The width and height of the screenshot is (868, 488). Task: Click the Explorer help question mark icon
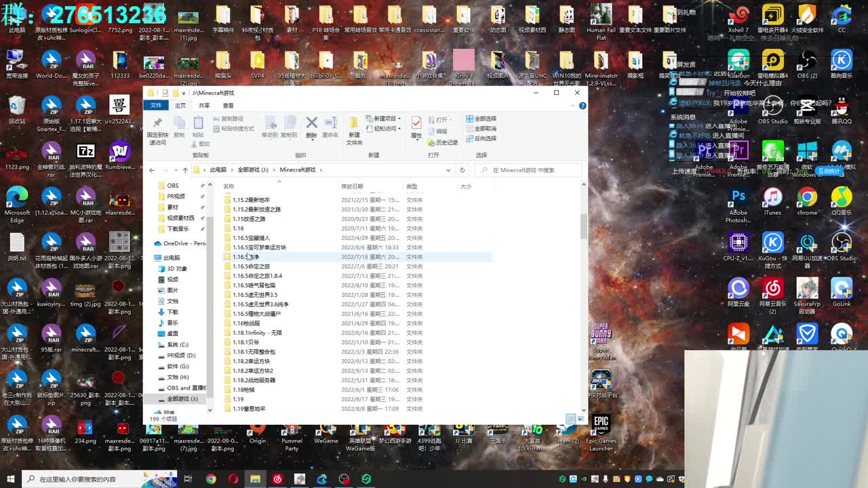tap(583, 106)
